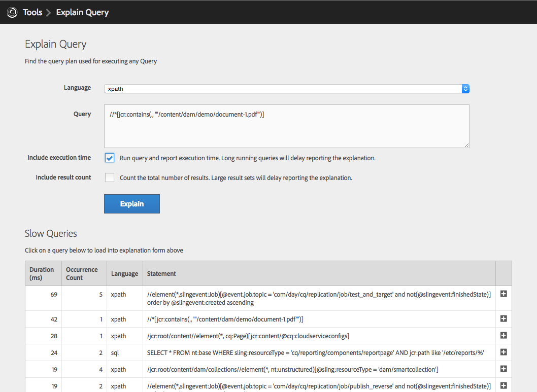This screenshot has height=392, width=537.
Task: Open the Language dropdown set to xpath
Action: pos(287,89)
